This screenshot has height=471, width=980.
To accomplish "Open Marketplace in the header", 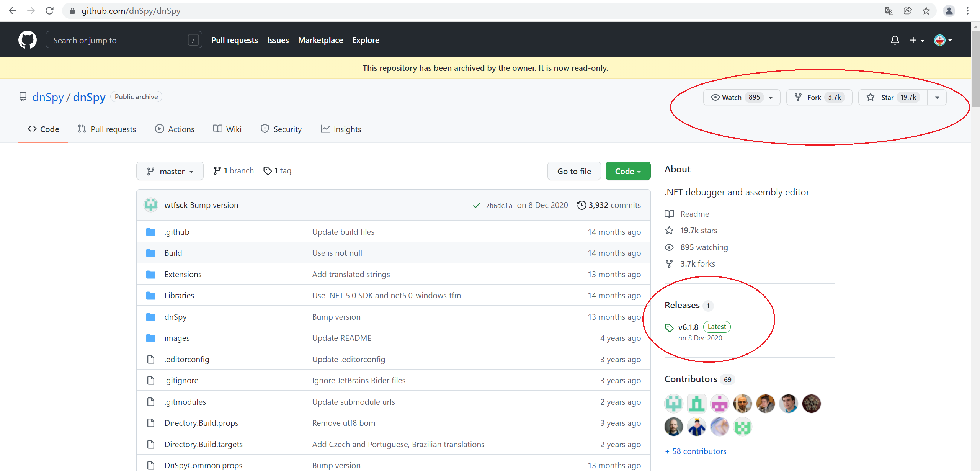I will pyautogui.click(x=320, y=40).
